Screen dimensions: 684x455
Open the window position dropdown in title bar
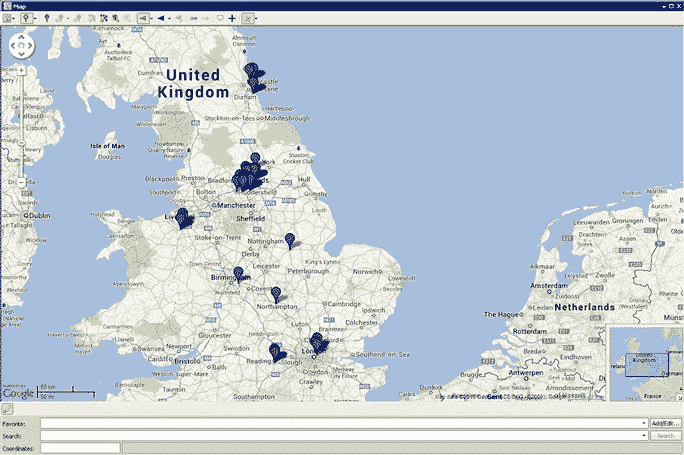[x=664, y=6]
